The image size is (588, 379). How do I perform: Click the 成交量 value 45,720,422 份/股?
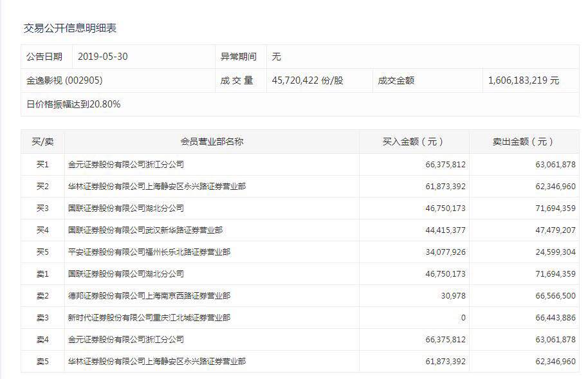coord(308,80)
